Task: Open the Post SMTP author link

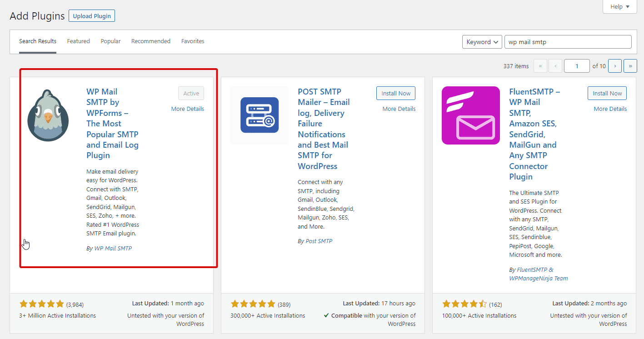Action: [319, 241]
